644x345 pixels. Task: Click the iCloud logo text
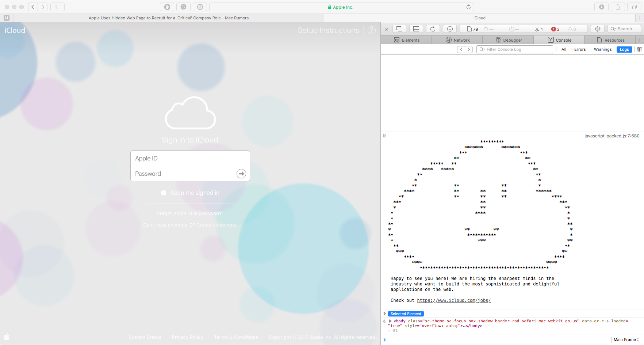15,30
